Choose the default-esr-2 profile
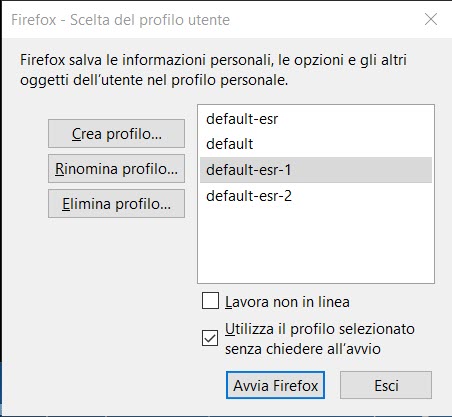Image resolution: width=452 pixels, height=417 pixels. tap(316, 196)
